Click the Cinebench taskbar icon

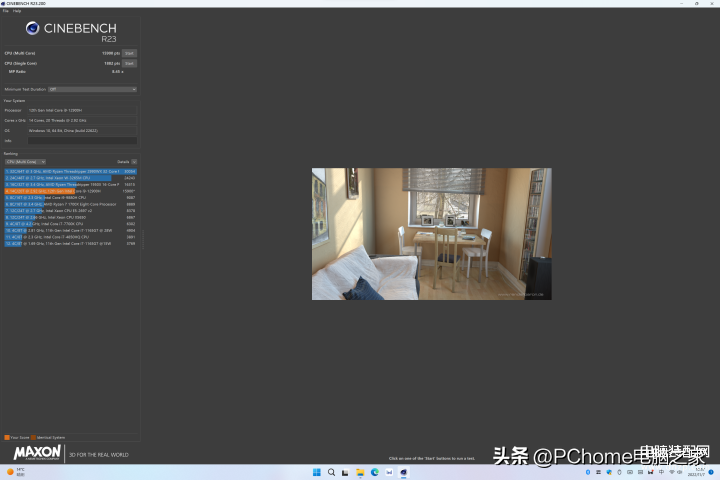point(404,472)
